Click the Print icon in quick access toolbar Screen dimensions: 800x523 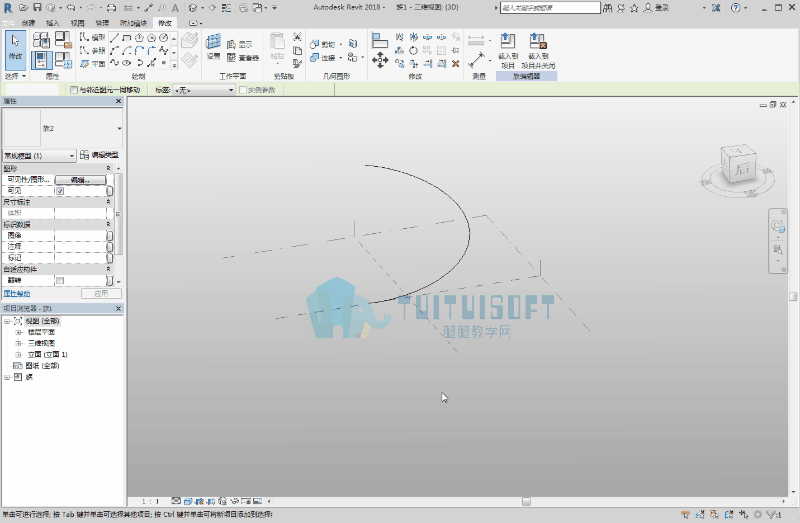click(111, 8)
